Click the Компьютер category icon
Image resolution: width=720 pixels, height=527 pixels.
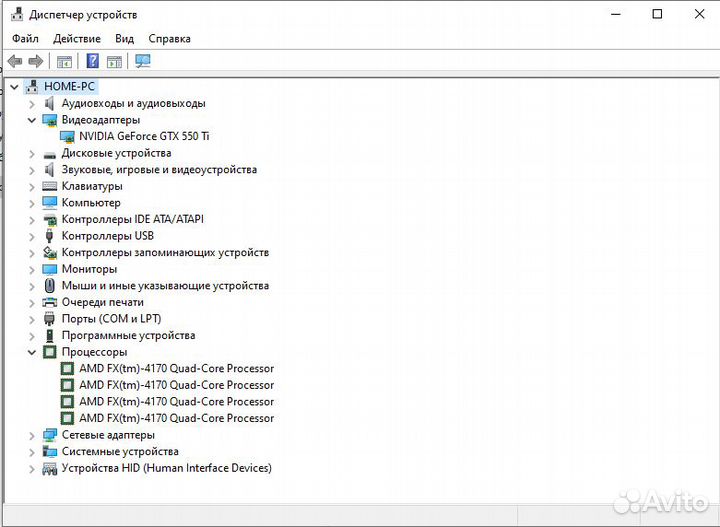coord(50,202)
